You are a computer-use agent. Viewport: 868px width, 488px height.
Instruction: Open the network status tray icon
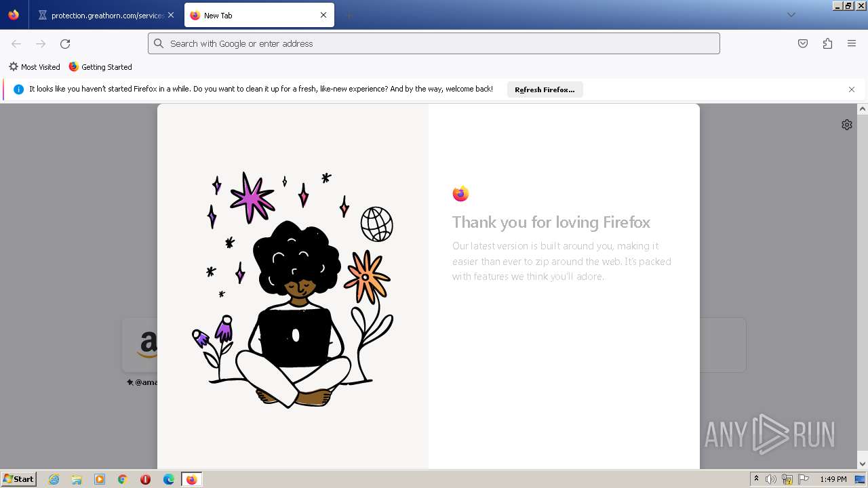point(787,479)
